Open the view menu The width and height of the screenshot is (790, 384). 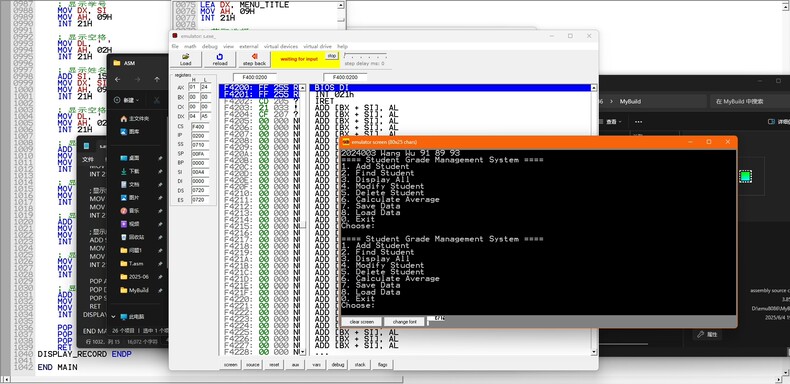(228, 46)
